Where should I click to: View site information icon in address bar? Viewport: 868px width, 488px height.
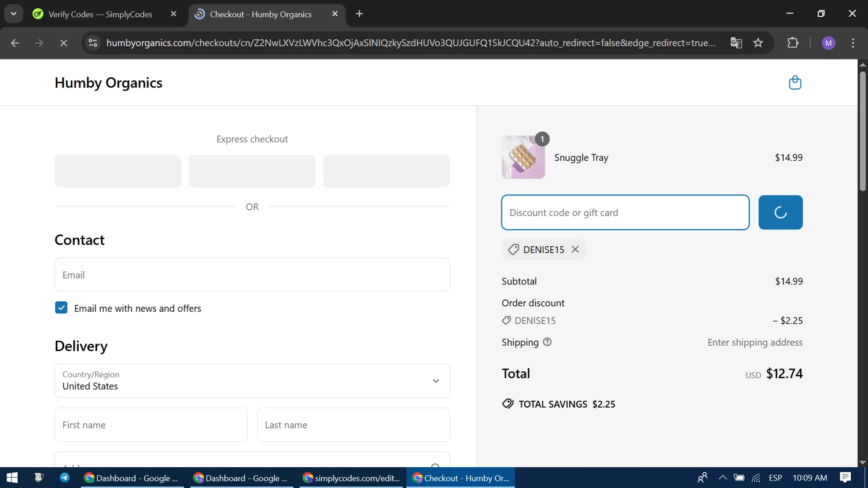coord(93,43)
